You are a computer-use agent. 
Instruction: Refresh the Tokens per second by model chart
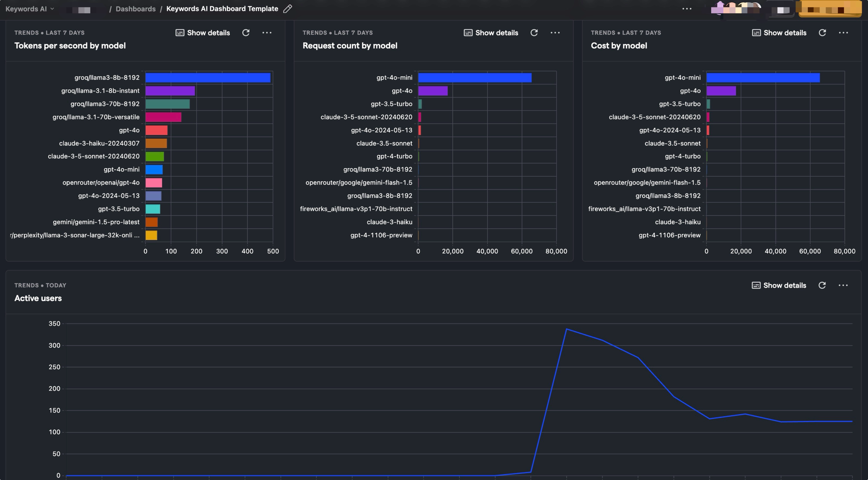(246, 33)
